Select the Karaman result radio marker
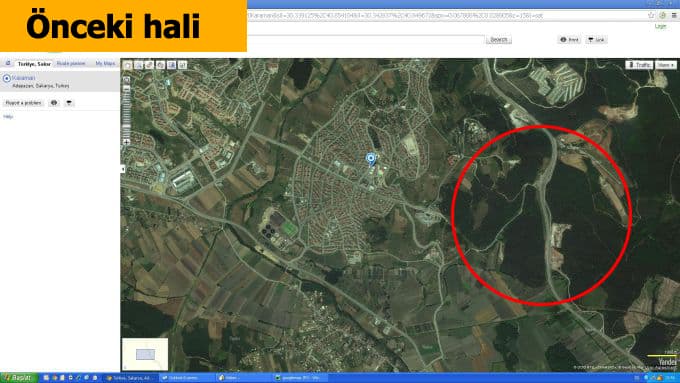The image size is (680, 383). (x=7, y=79)
